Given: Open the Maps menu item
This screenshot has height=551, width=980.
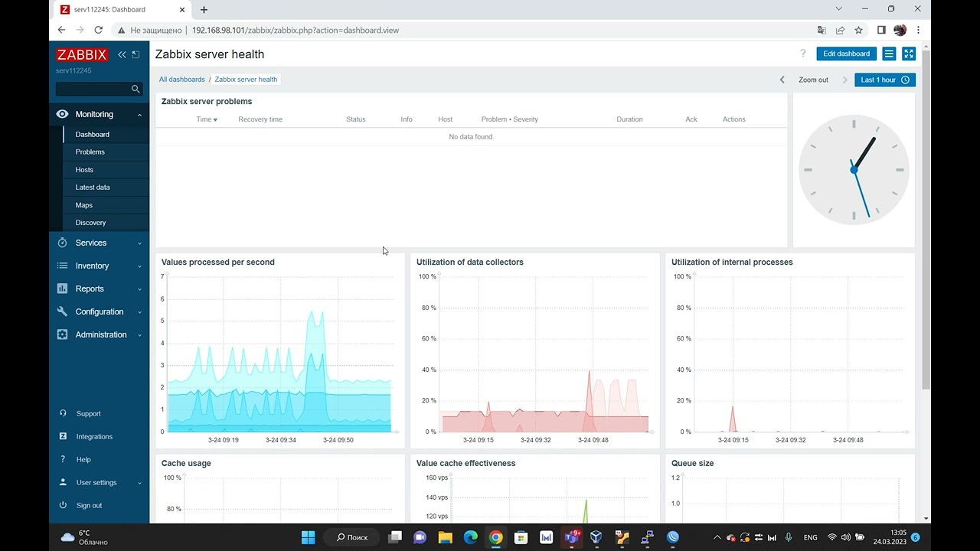Looking at the screenshot, I should click(x=106, y=205).
